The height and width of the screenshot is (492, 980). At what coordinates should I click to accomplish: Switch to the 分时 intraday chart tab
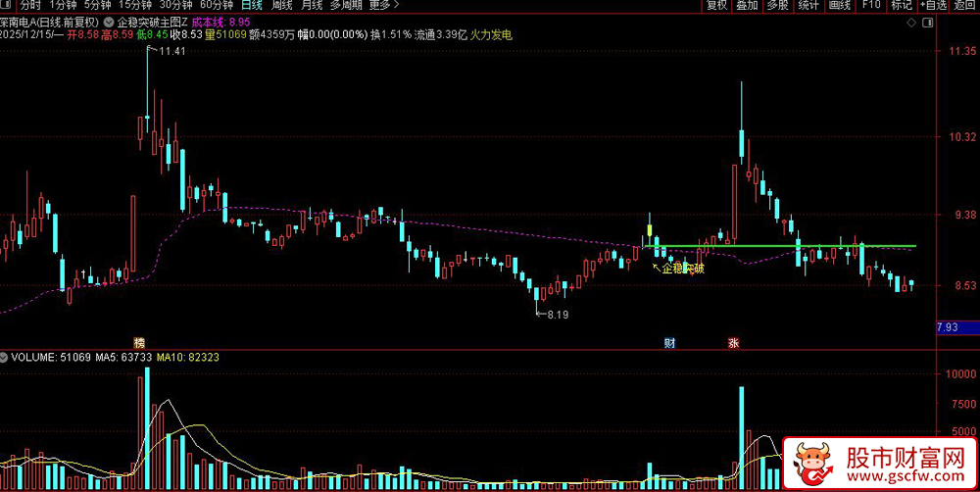30,5
